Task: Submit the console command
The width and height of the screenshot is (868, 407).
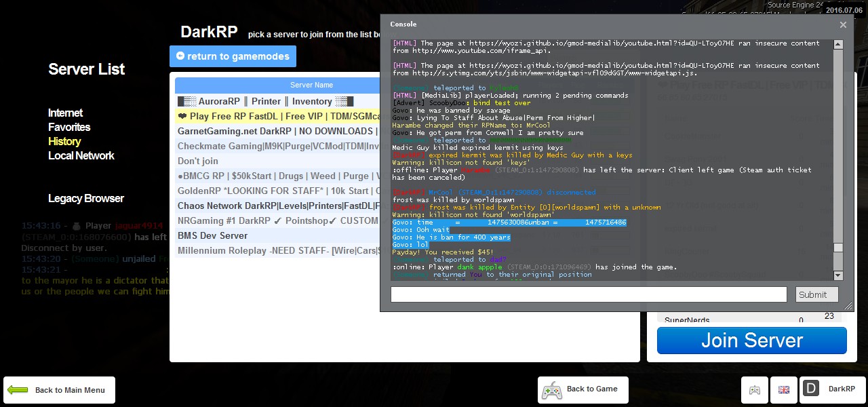Action: 817,294
